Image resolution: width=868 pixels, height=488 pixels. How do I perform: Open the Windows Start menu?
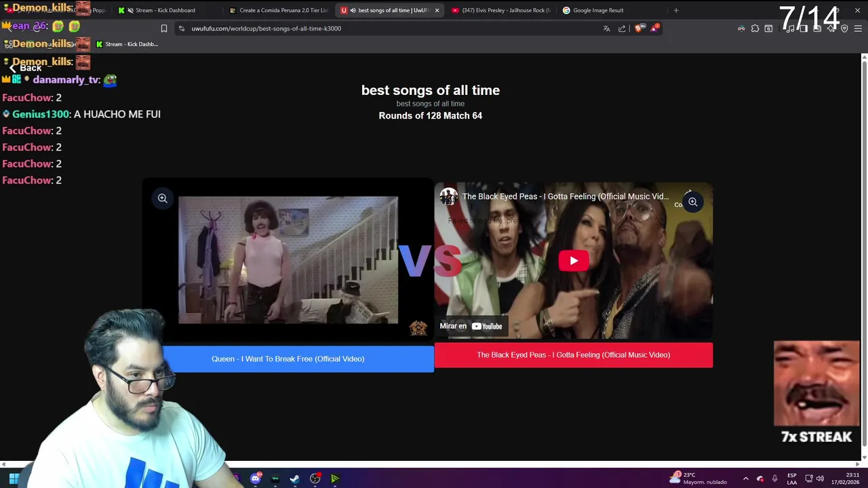click(x=14, y=479)
